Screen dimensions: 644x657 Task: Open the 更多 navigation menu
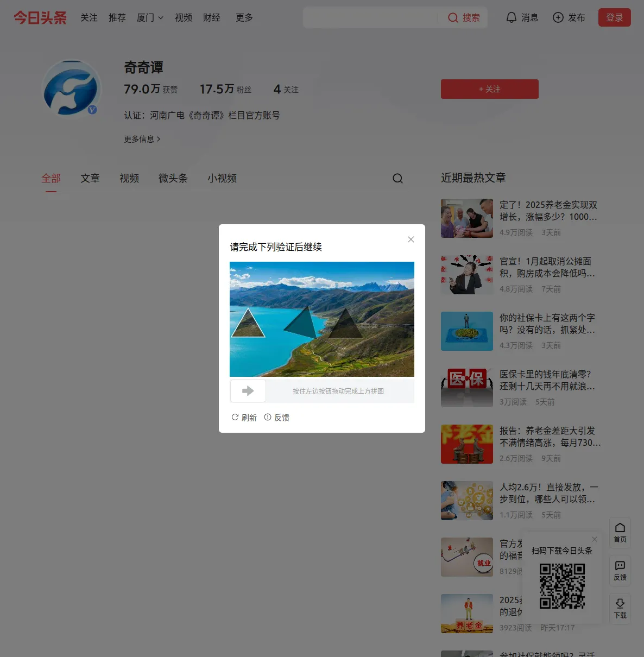[244, 17]
